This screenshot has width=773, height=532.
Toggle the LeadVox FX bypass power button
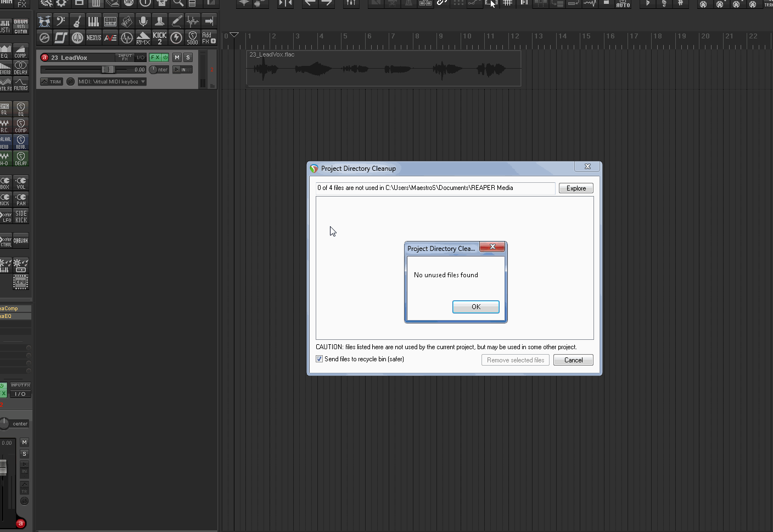(x=165, y=58)
